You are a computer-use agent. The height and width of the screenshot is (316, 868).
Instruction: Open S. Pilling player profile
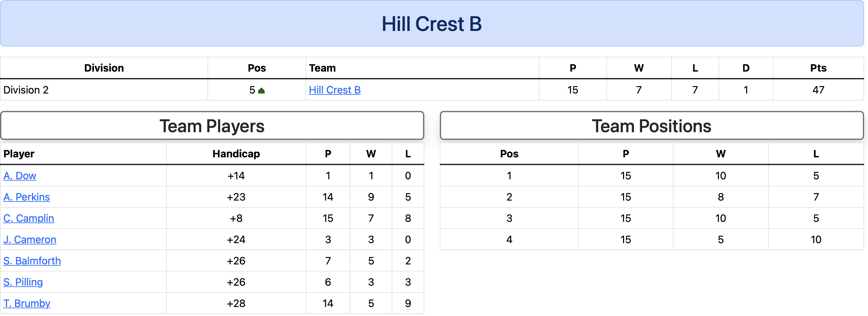click(23, 281)
